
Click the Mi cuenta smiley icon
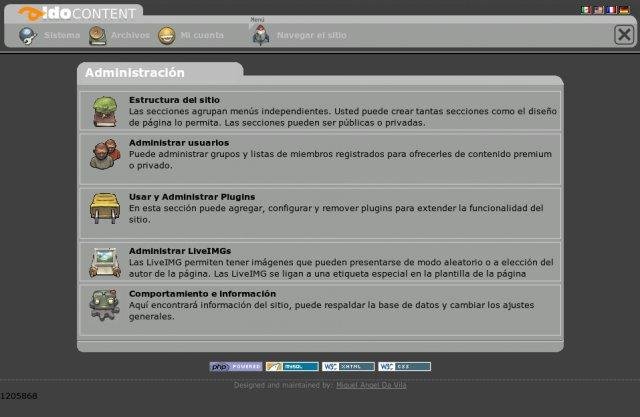click(x=167, y=35)
